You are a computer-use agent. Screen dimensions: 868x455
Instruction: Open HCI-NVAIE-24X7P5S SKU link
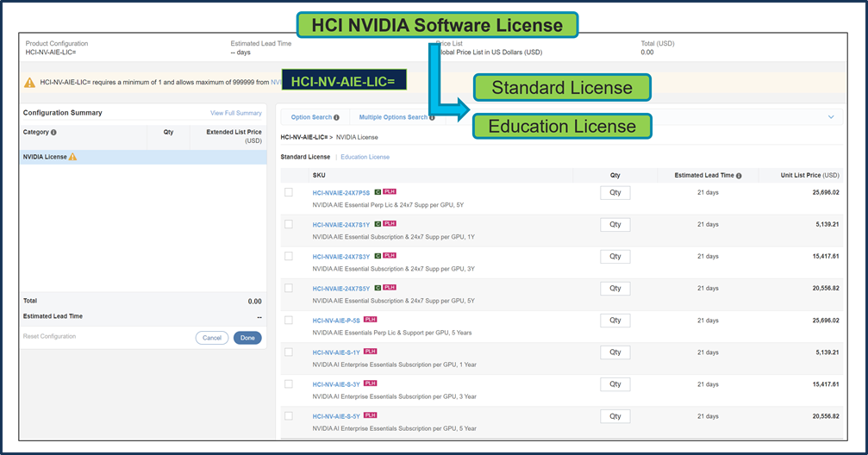[341, 193]
